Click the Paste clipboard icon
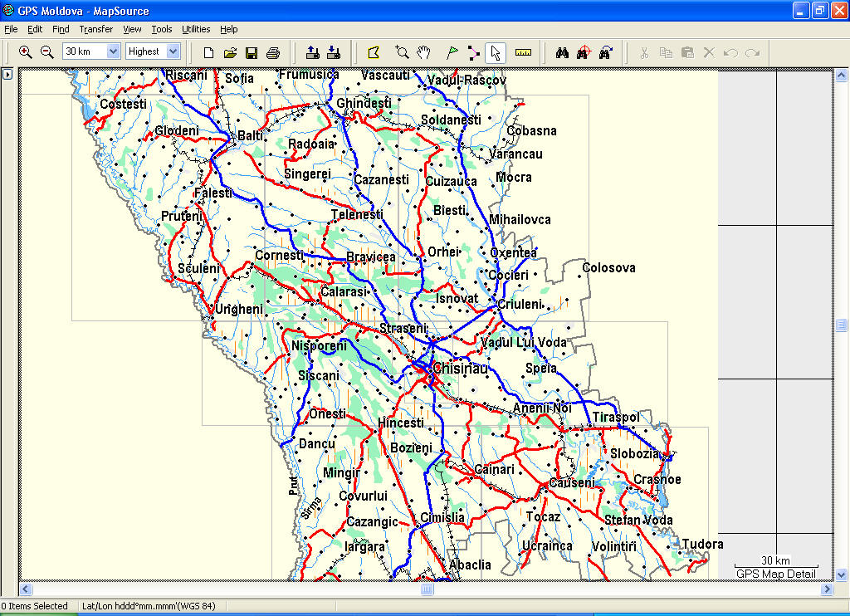Screen dimensions: 850x616 (x=687, y=52)
